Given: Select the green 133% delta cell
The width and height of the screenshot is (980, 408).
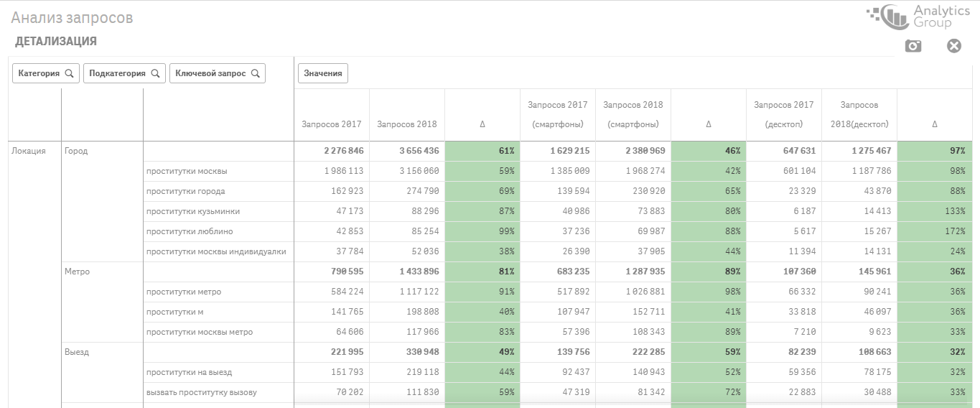Looking at the screenshot, I should (x=934, y=212).
